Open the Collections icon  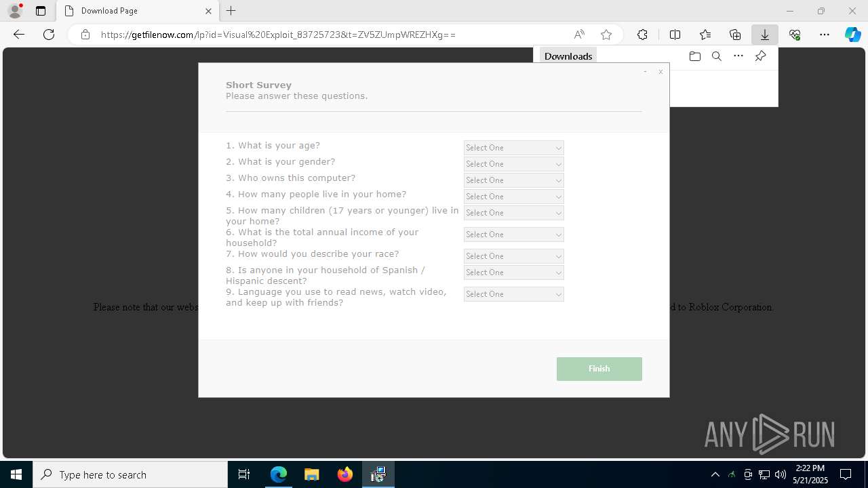point(735,35)
